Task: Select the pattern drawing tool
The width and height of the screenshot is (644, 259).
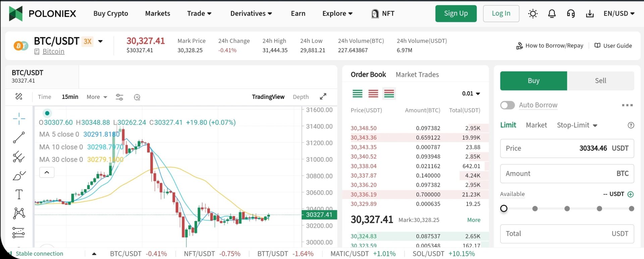Action: point(19,213)
